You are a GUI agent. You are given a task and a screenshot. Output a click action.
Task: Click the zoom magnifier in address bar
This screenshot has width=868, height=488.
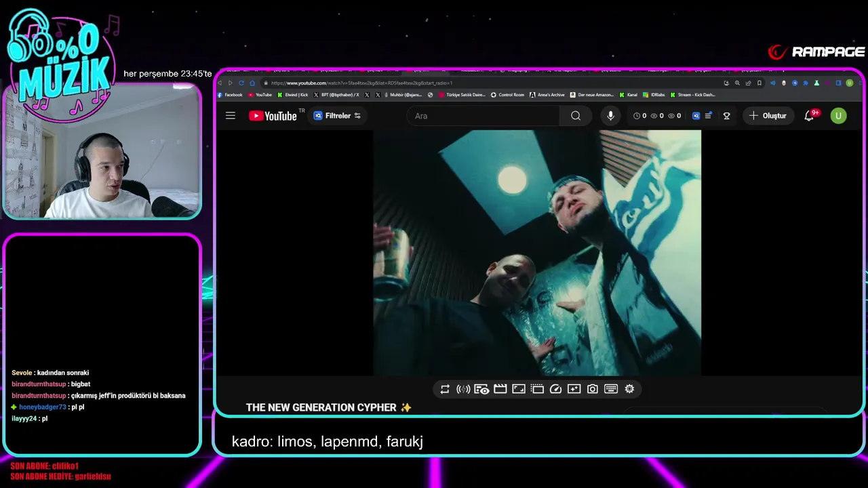737,83
